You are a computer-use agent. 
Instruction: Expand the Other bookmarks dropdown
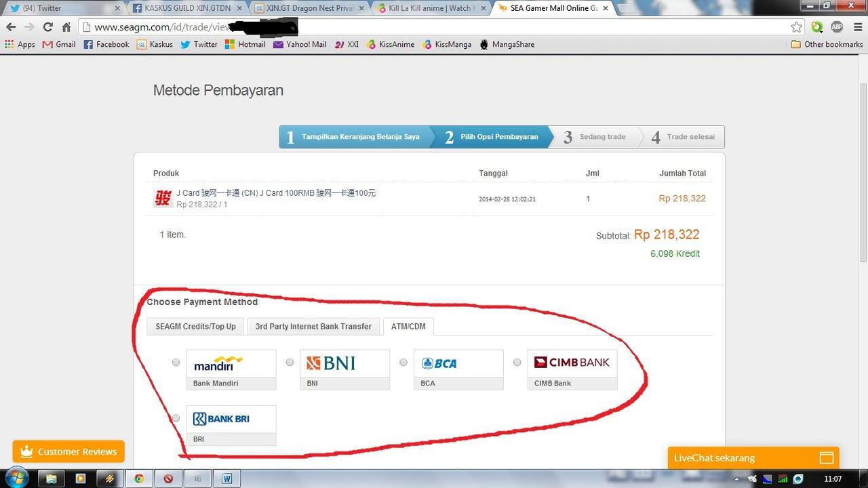pos(827,43)
